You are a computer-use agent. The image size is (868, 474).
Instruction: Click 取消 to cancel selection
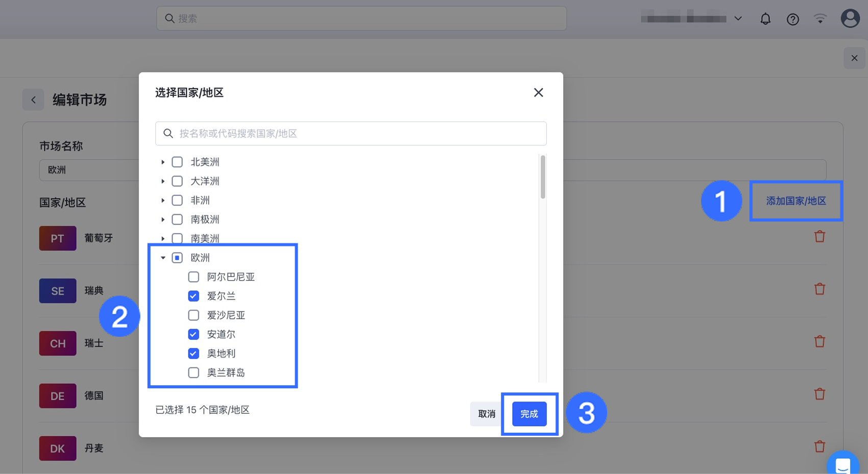coord(487,414)
